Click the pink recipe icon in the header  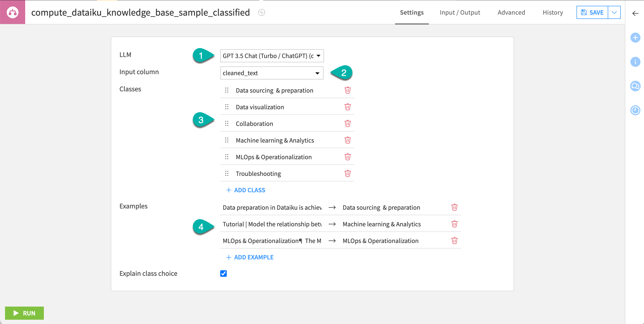tap(12, 12)
